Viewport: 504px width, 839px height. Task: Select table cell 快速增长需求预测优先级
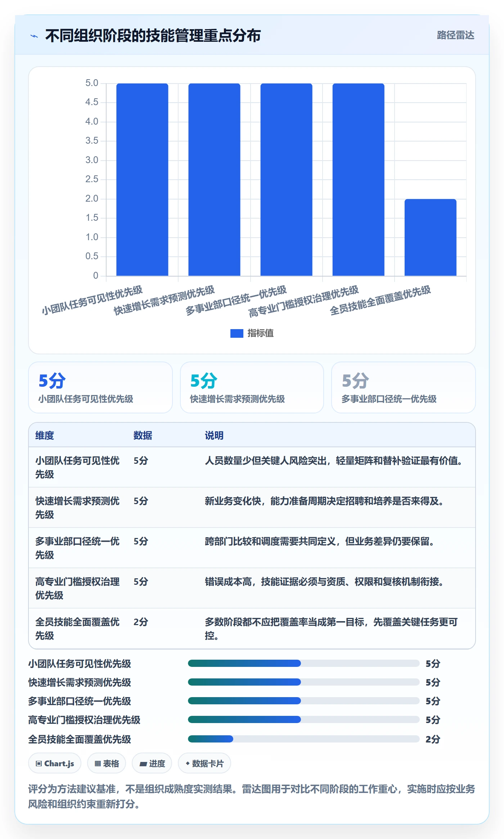pyautogui.click(x=78, y=508)
